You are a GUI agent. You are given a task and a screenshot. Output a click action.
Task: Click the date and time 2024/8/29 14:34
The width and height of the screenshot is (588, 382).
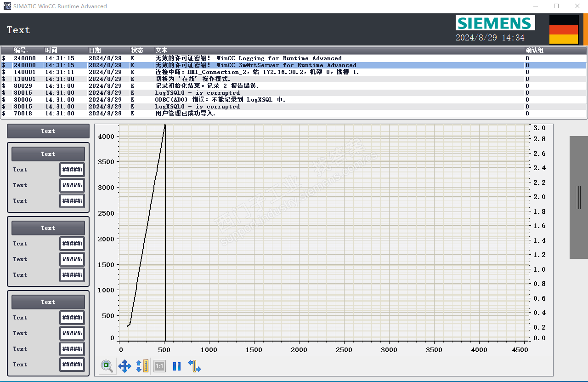click(x=490, y=38)
